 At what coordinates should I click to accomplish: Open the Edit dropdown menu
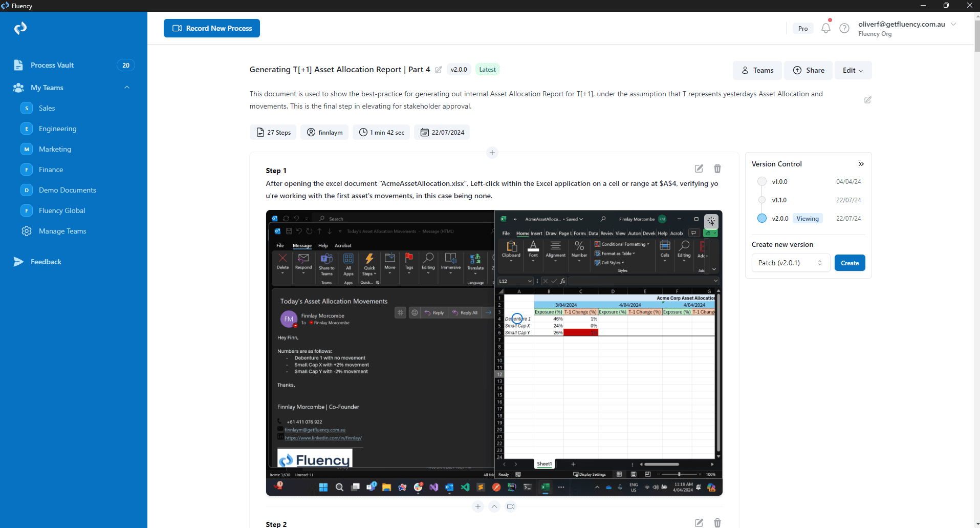(x=853, y=70)
